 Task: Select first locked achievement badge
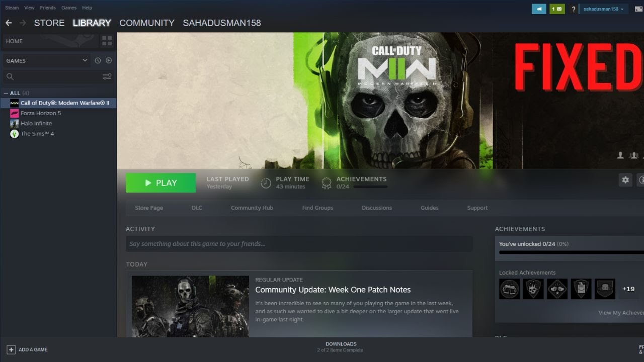pos(509,289)
